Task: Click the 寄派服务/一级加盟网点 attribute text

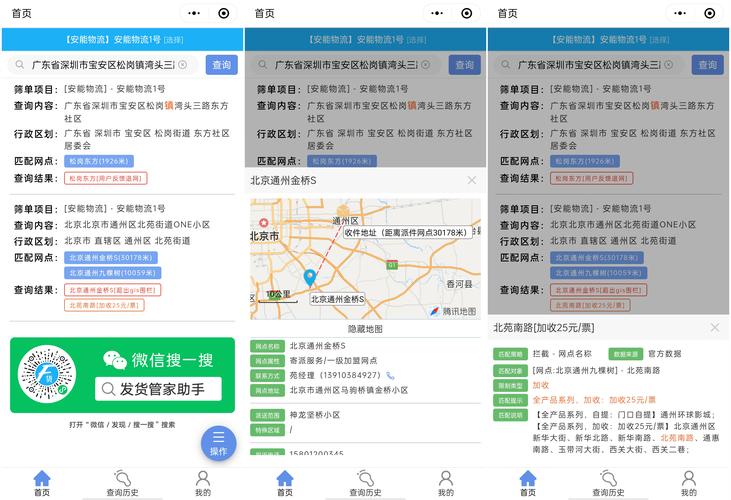Action: coord(333,361)
